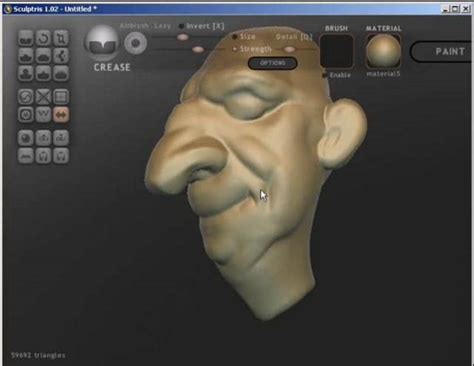Select the Scale tool
The width and height of the screenshot is (474, 366).
point(61,38)
